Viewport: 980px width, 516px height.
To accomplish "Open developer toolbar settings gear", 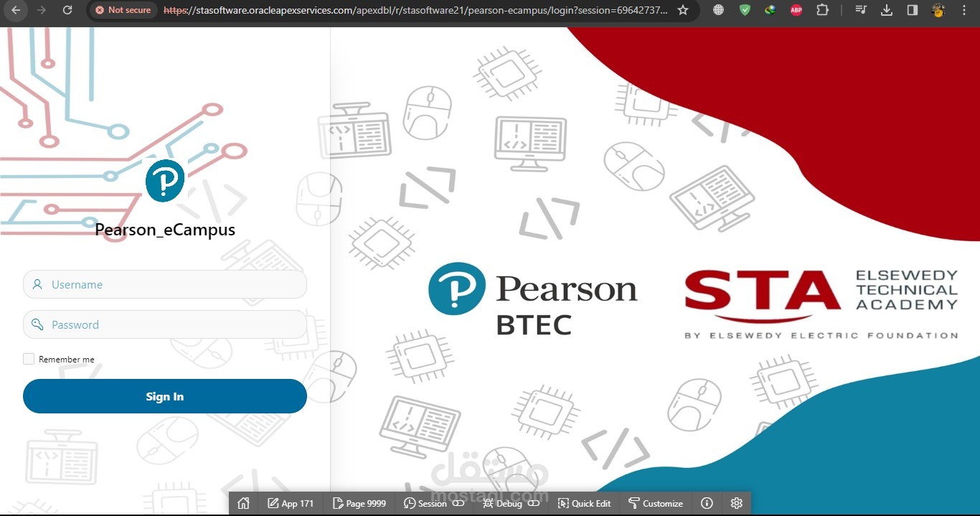I will pyautogui.click(x=736, y=503).
